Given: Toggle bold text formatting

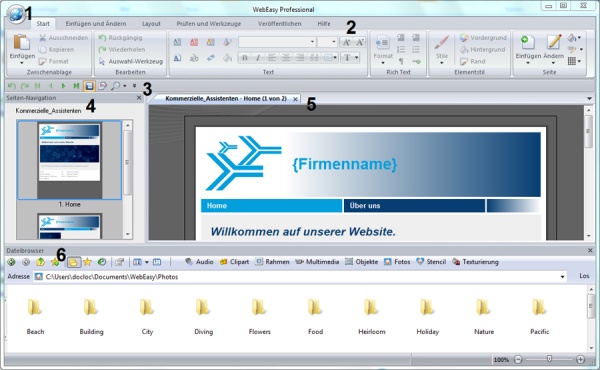Looking at the screenshot, I should pos(245,58).
